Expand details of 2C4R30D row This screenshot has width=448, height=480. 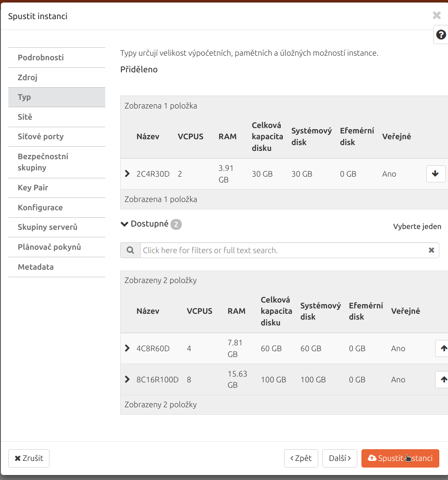tap(127, 174)
